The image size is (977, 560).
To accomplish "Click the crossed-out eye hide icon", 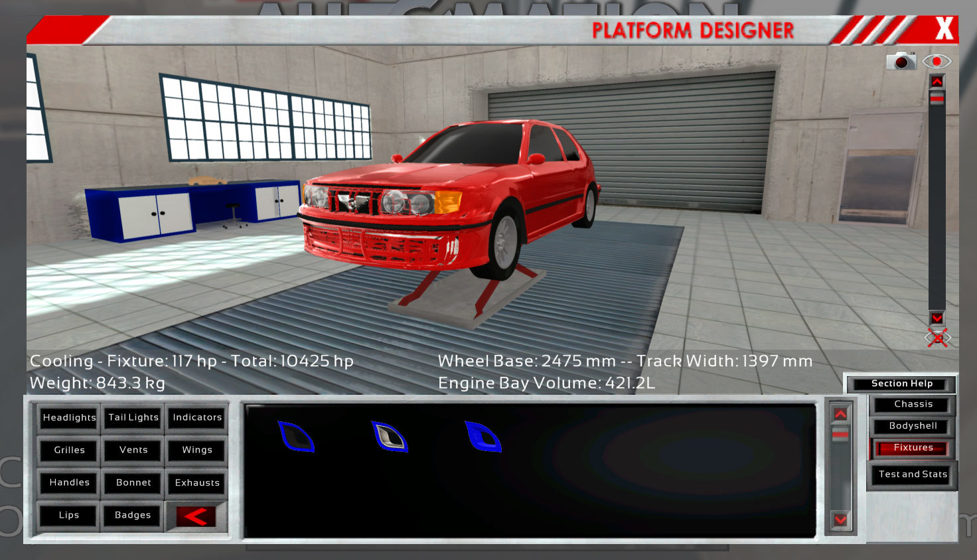I will coord(937,338).
